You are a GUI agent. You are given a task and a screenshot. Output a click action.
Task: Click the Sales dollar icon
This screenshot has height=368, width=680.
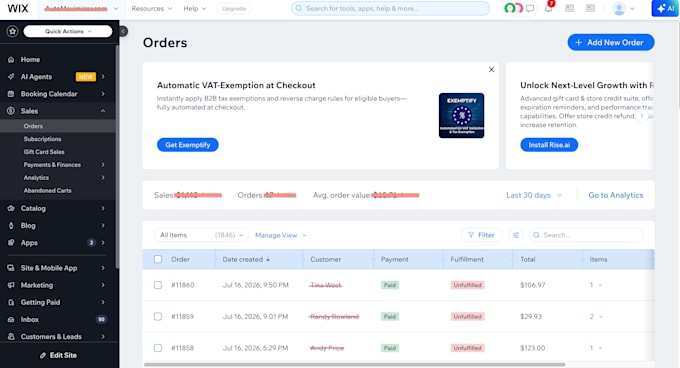pos(11,111)
